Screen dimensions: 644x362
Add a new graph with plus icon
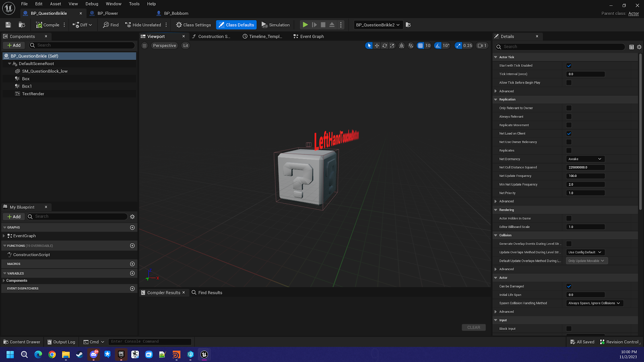(132, 228)
